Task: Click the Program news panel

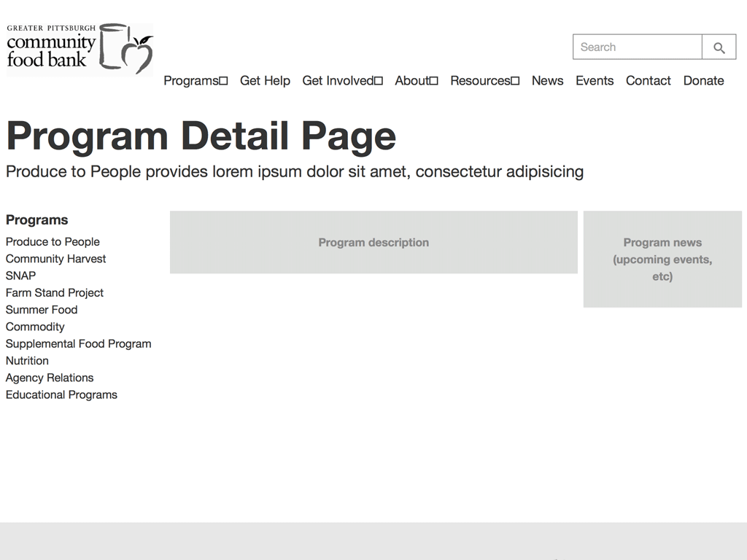Action: coord(662,260)
